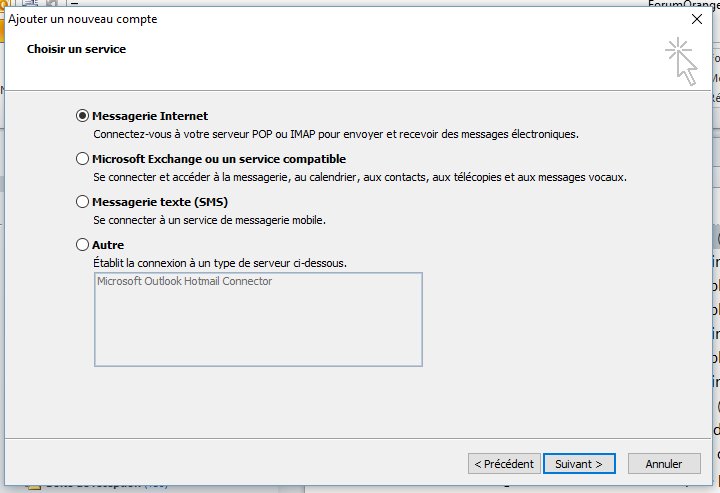Enable the Autre radio option
Image resolution: width=720 pixels, height=493 pixels.
(x=82, y=244)
